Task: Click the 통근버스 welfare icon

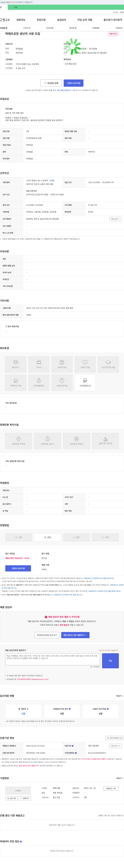Action: pyautogui.click(x=16, y=364)
